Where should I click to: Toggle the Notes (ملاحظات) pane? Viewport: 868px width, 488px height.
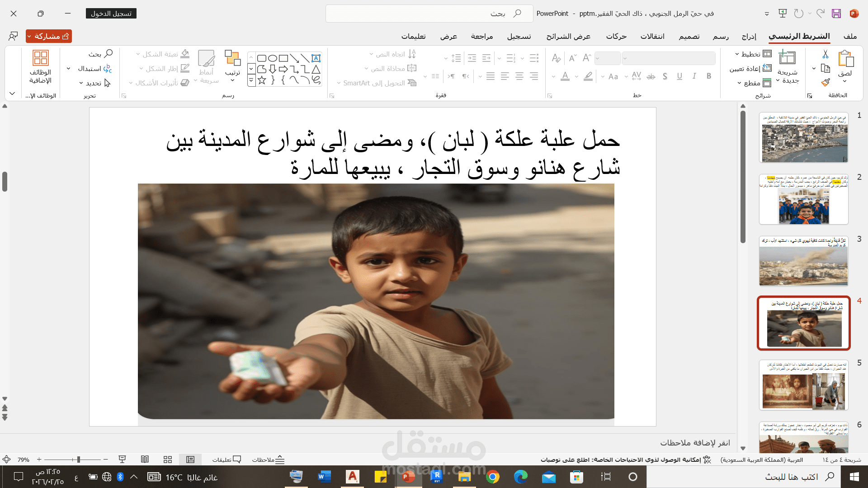269,460
